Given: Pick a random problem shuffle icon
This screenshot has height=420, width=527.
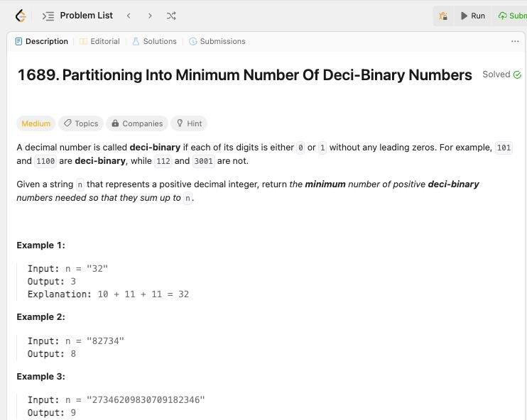Looking at the screenshot, I should (171, 16).
